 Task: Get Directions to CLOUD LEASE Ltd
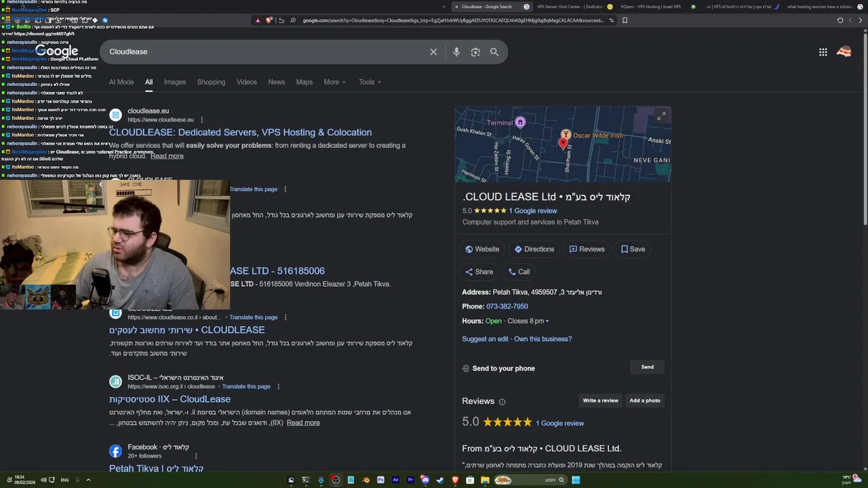[534, 249]
